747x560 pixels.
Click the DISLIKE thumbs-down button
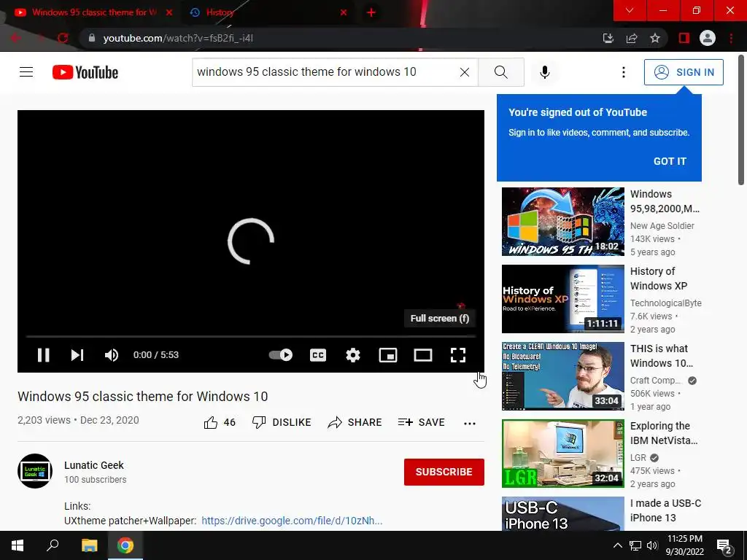[281, 422]
